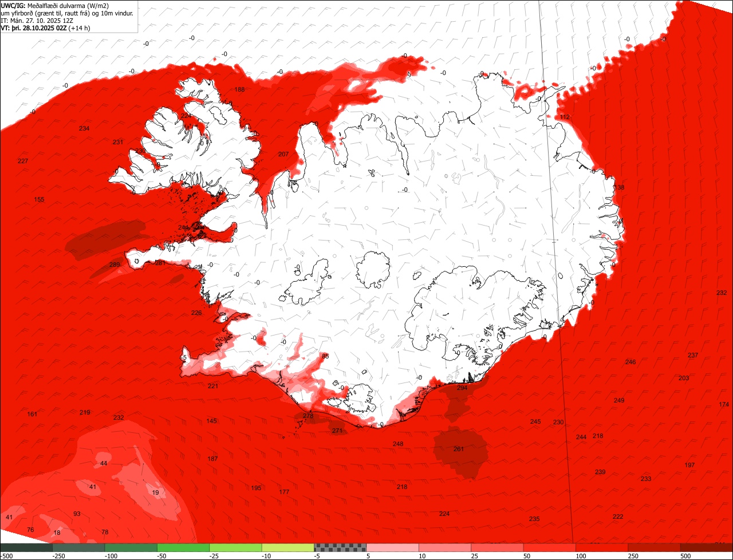733x560 pixels.
Task: Select the -50 to -25 bright green swatch
Action: 183,547
